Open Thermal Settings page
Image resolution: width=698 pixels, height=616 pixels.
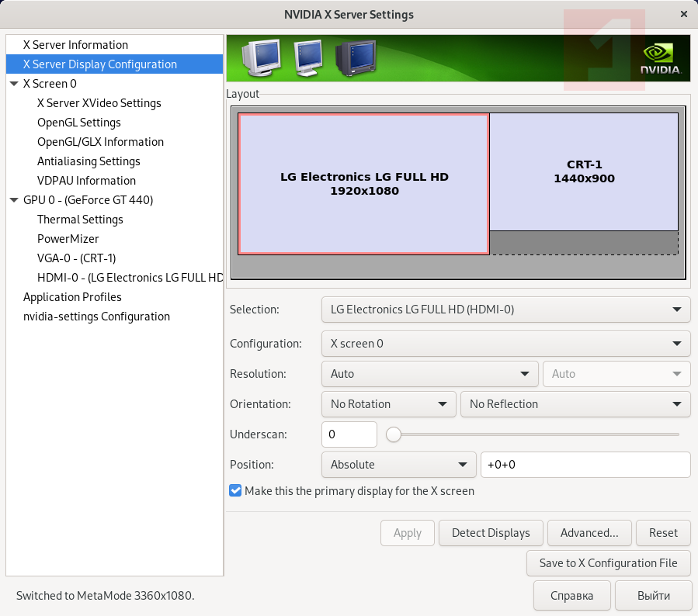(114, 220)
